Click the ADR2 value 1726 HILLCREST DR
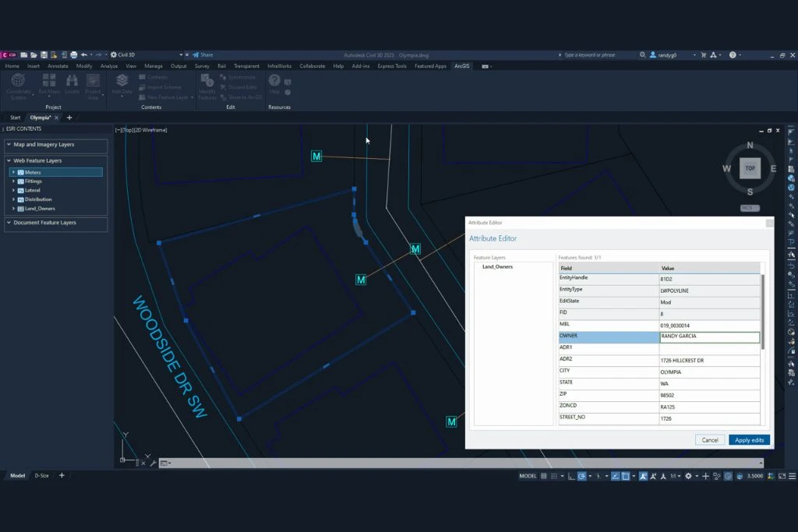 tap(709, 360)
